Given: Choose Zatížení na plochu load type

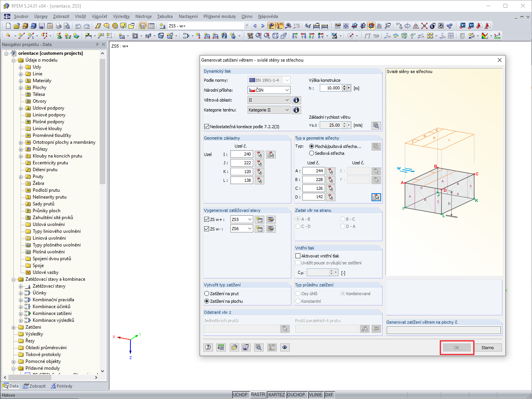Looking at the screenshot, I should [x=207, y=301].
